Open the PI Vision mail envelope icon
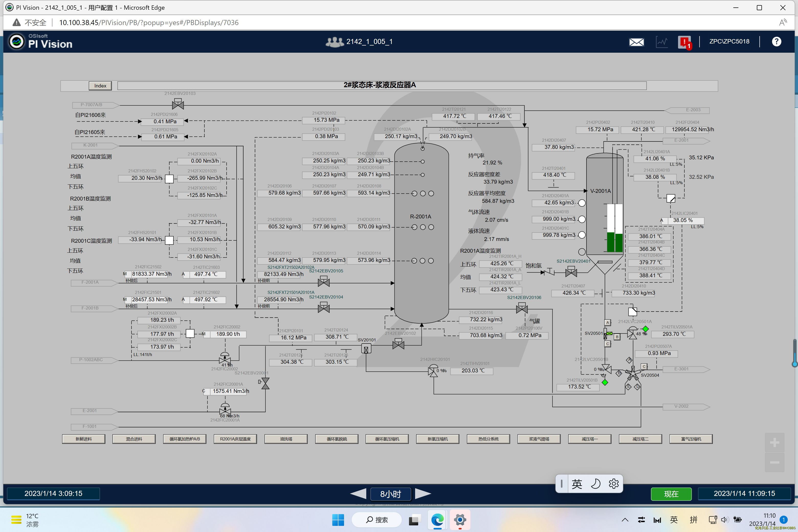 tap(637, 42)
